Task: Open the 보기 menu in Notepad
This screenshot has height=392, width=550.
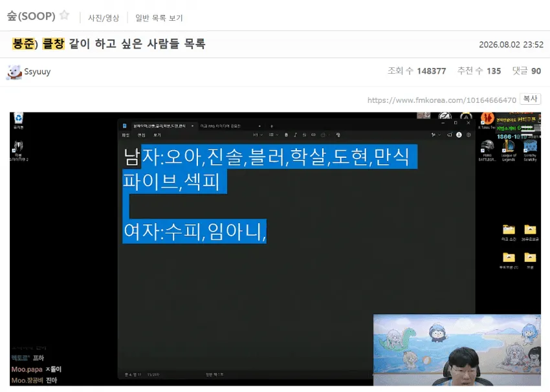Action: (x=157, y=135)
